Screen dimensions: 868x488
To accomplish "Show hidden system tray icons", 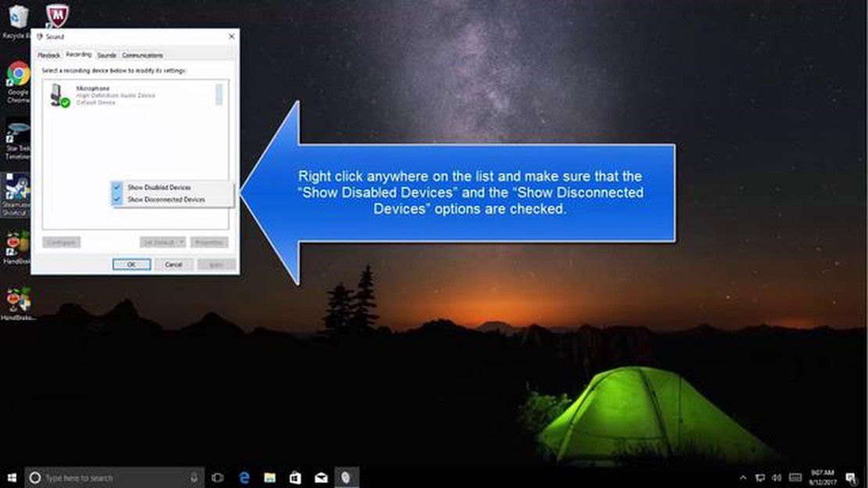I will pyautogui.click(x=743, y=477).
